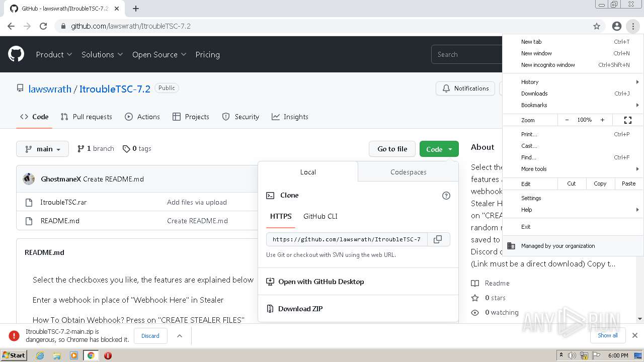
Task: Select the Local tab in clone panel
Action: 308,172
